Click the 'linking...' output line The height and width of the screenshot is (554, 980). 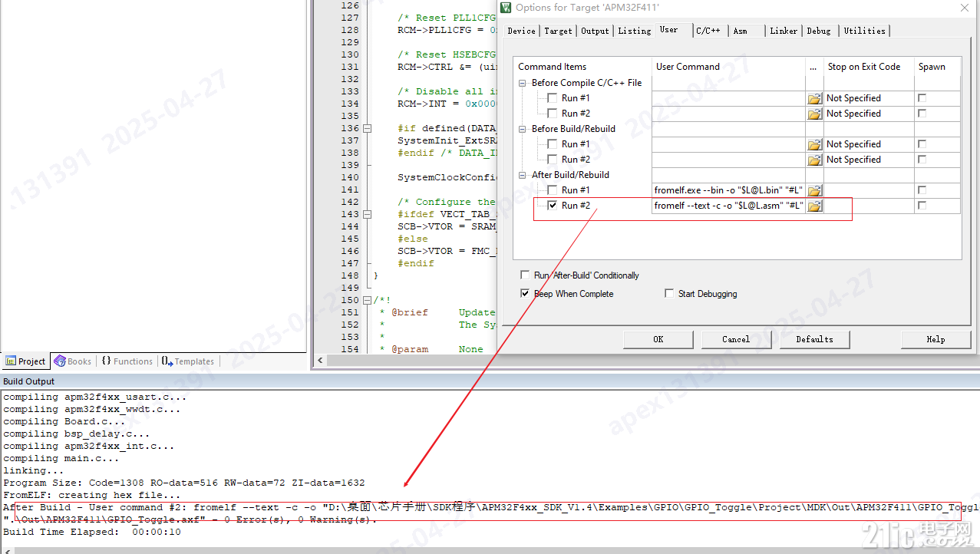[x=34, y=470]
